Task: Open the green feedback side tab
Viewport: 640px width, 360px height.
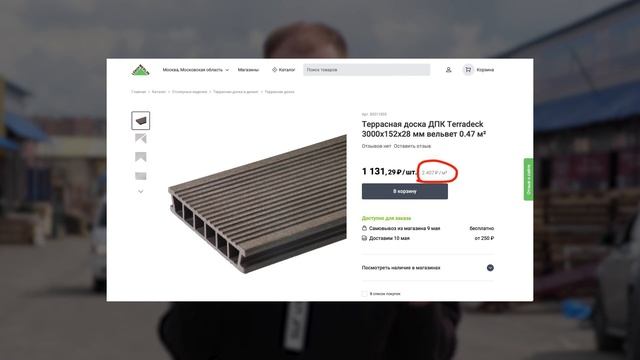Action: point(529,179)
